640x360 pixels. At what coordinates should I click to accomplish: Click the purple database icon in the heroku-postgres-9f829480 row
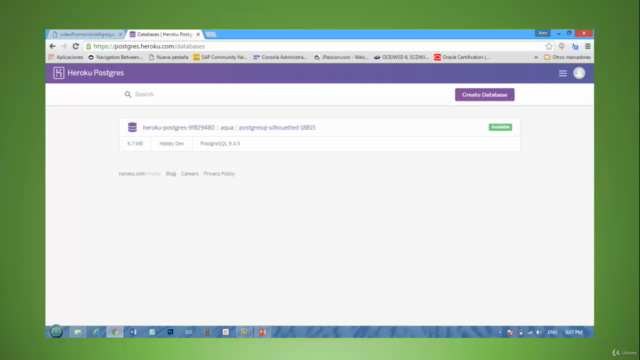click(132, 127)
